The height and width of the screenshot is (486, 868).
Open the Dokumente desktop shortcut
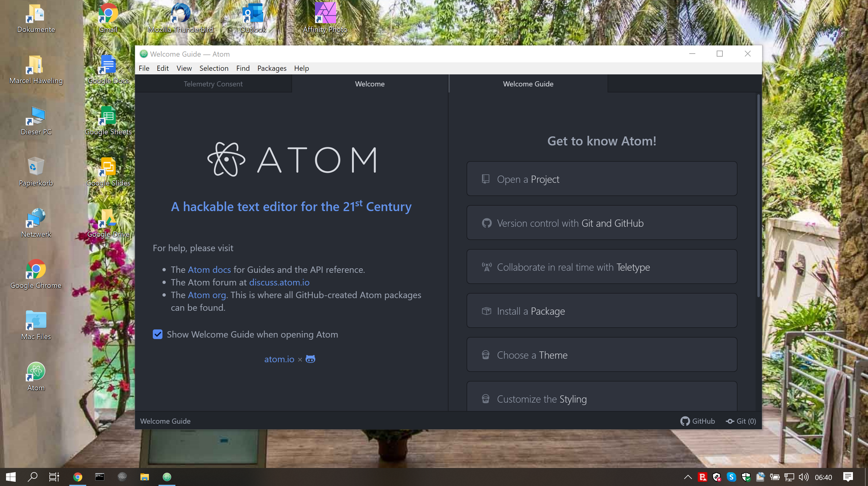pos(36,18)
